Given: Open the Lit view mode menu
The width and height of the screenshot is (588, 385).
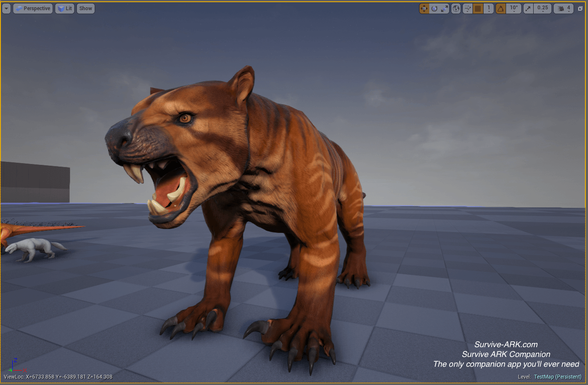Looking at the screenshot, I should pos(65,8).
